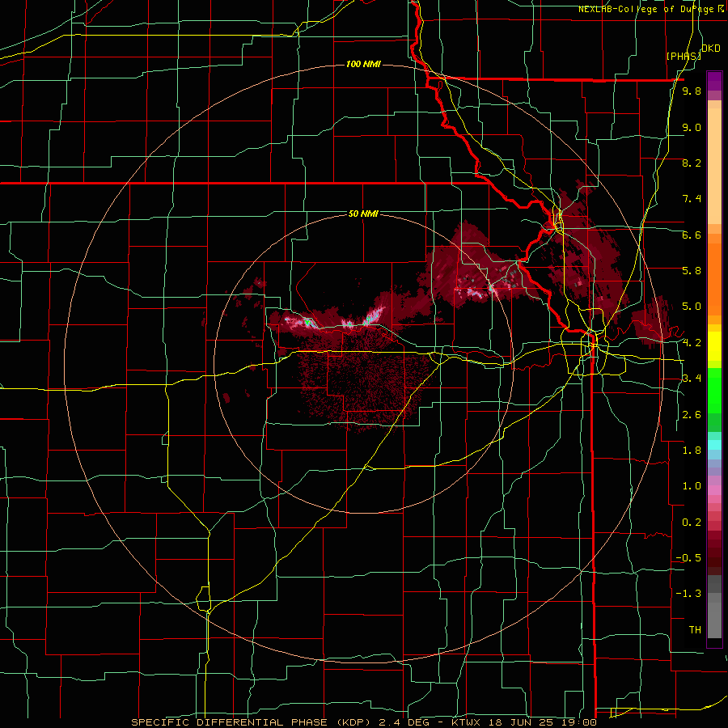Click the TH label on the color scale
The width and height of the screenshot is (728, 728).
[695, 630]
